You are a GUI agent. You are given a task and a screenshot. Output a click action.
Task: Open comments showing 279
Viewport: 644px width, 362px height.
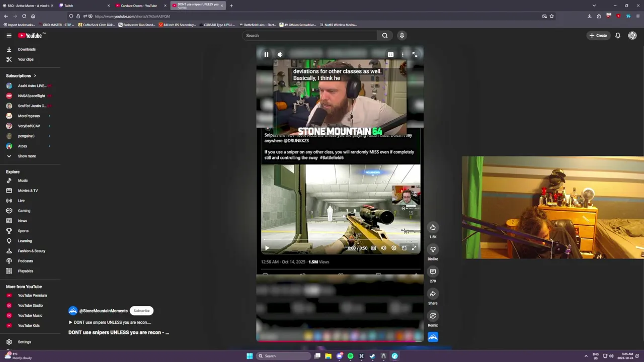point(433,271)
